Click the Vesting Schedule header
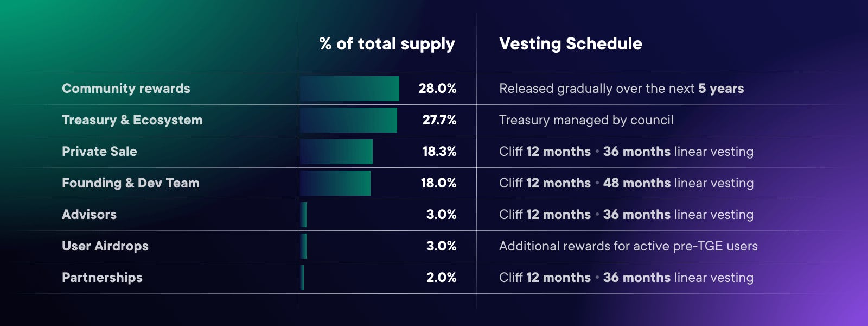This screenshot has width=868, height=326. click(571, 44)
